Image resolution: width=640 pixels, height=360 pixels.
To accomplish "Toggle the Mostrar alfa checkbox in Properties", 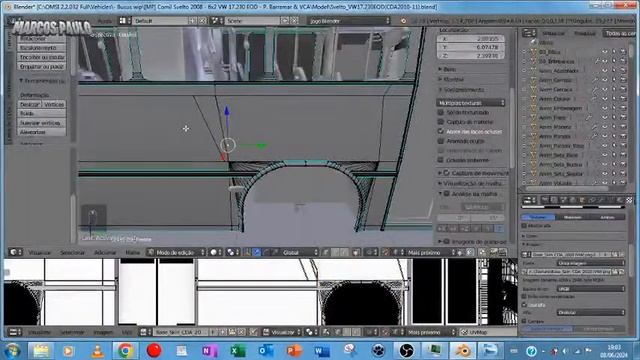I will click(524, 225).
